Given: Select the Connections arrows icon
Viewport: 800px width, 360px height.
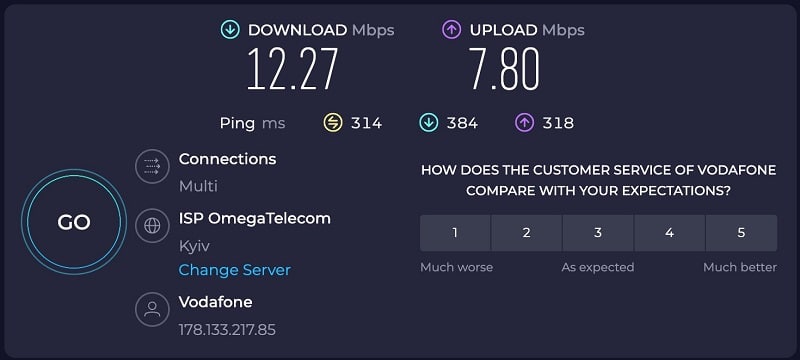Looking at the screenshot, I should click(x=152, y=166).
